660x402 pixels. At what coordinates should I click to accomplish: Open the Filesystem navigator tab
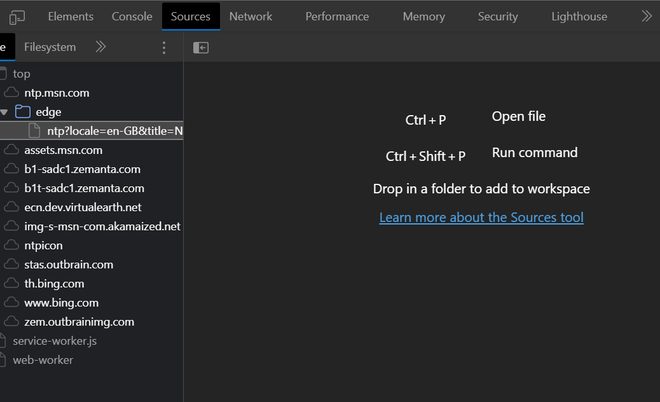[49, 47]
